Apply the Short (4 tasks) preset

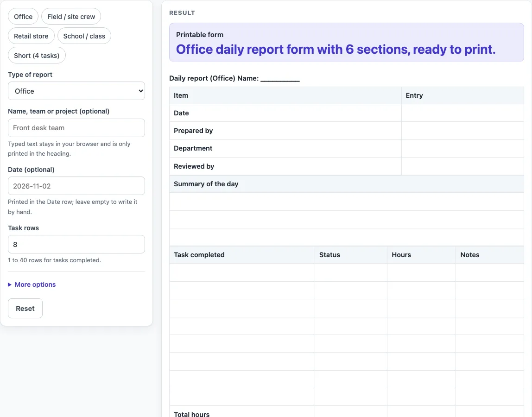[x=37, y=55]
